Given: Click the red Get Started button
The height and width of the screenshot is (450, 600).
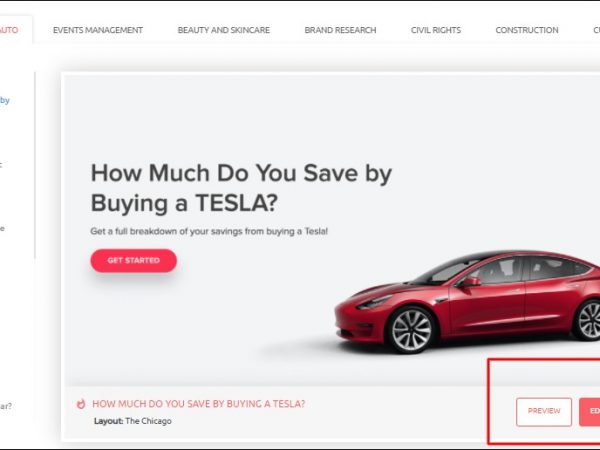Looking at the screenshot, I should [134, 261].
